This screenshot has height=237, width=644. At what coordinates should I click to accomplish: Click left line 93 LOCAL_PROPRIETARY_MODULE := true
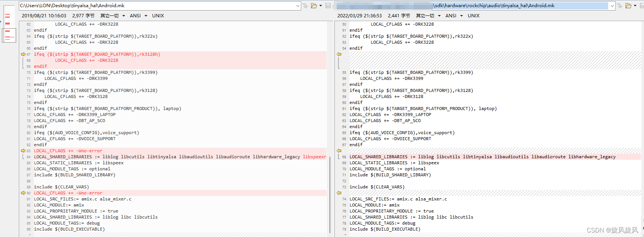76,211
